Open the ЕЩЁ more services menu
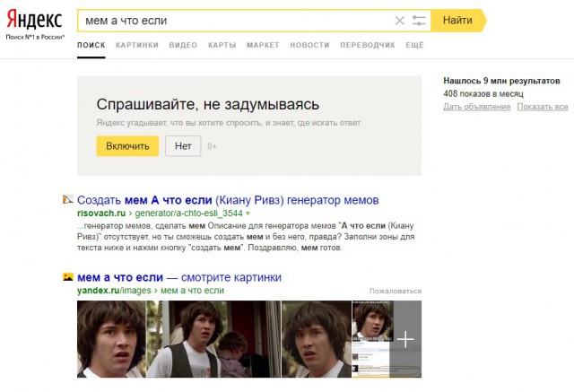 [x=414, y=44]
